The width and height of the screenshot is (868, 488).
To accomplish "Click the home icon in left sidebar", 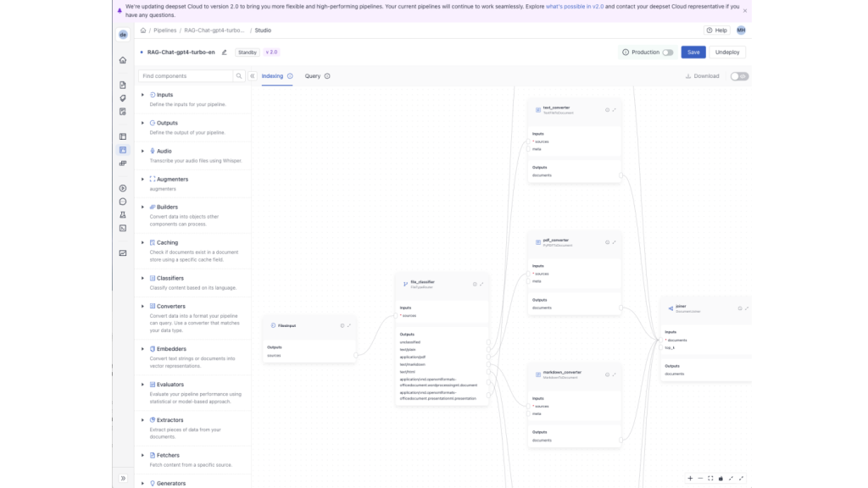I will [123, 60].
